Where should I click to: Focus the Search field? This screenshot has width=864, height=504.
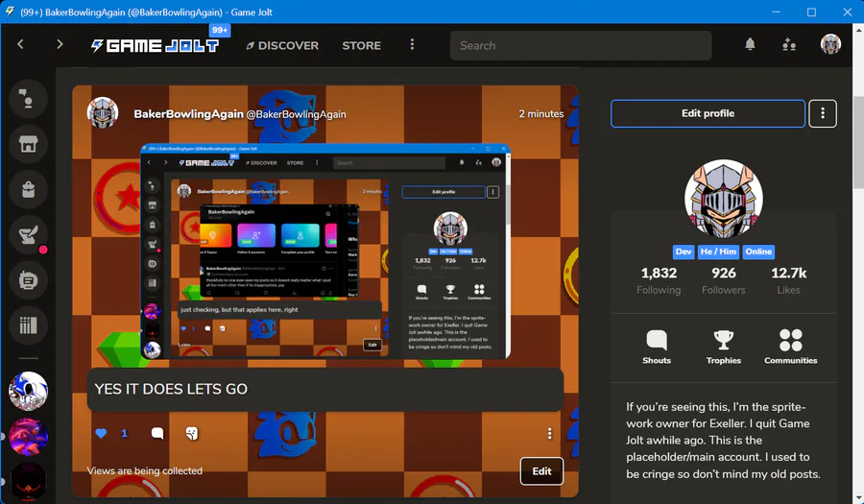coord(581,46)
